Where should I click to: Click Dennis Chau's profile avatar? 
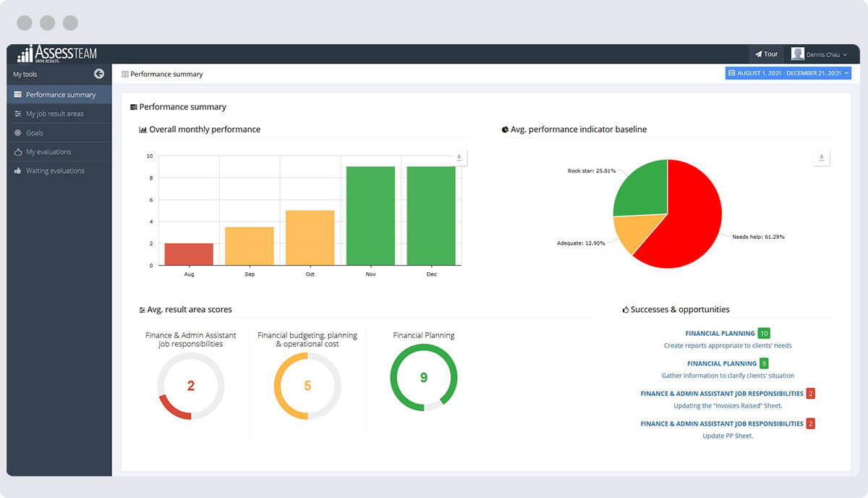pyautogui.click(x=796, y=54)
